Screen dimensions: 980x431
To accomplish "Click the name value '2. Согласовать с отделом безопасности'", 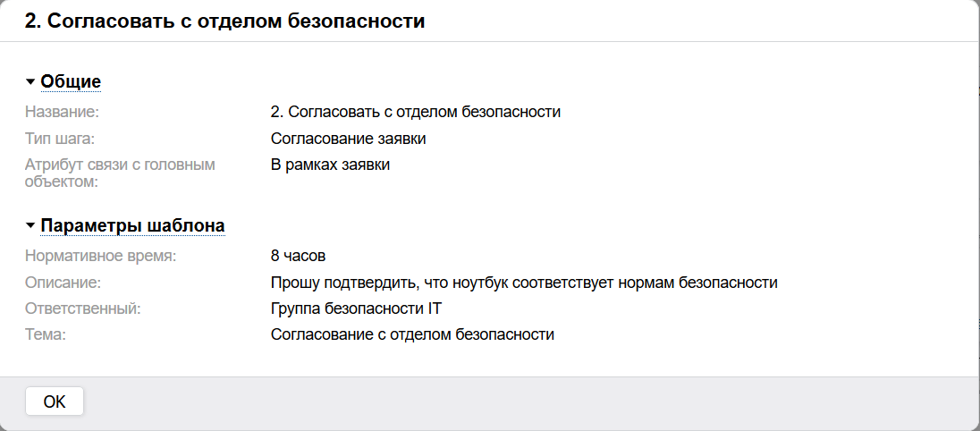I will click(415, 113).
